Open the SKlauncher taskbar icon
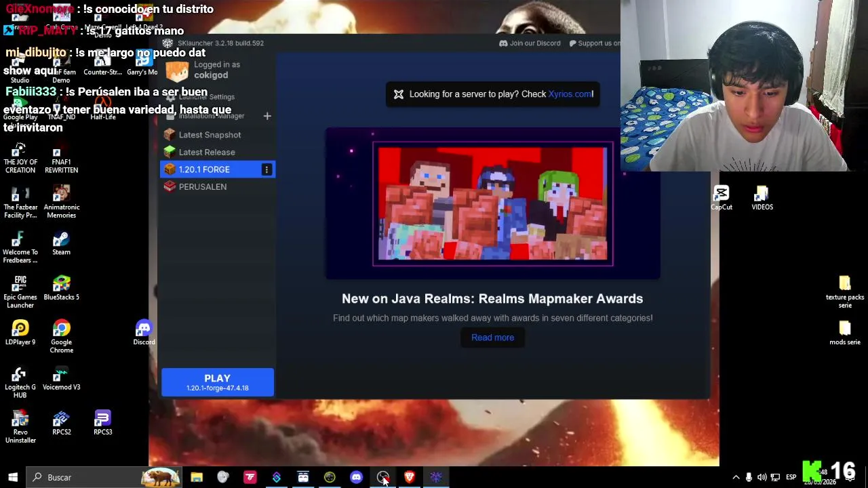868x488 pixels. (x=436, y=477)
